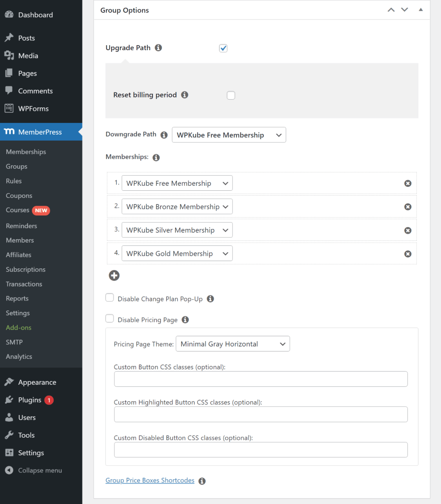Screen dimensions: 441x504
Task: Open membership 1 dropdown WPKube Free
Action: (177, 183)
